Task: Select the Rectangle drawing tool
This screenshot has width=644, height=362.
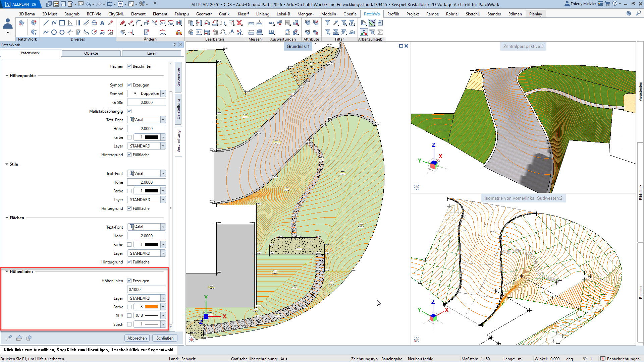Action: pos(62,23)
